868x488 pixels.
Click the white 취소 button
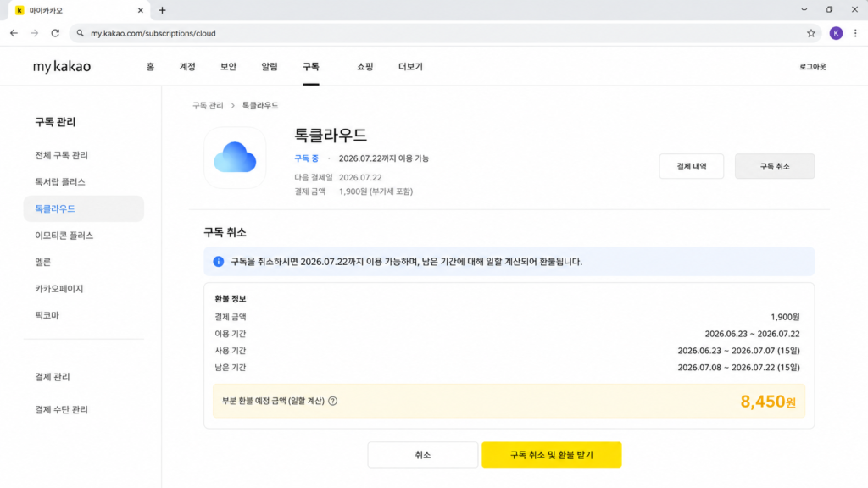tap(422, 455)
